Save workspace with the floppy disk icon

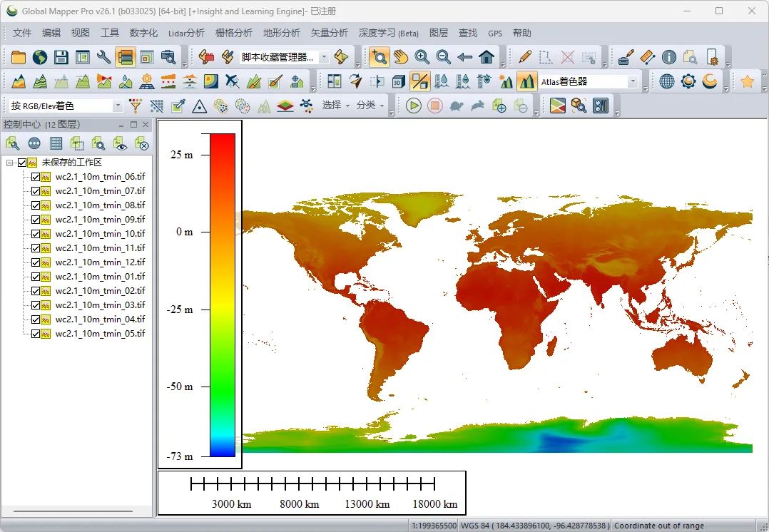[x=61, y=57]
